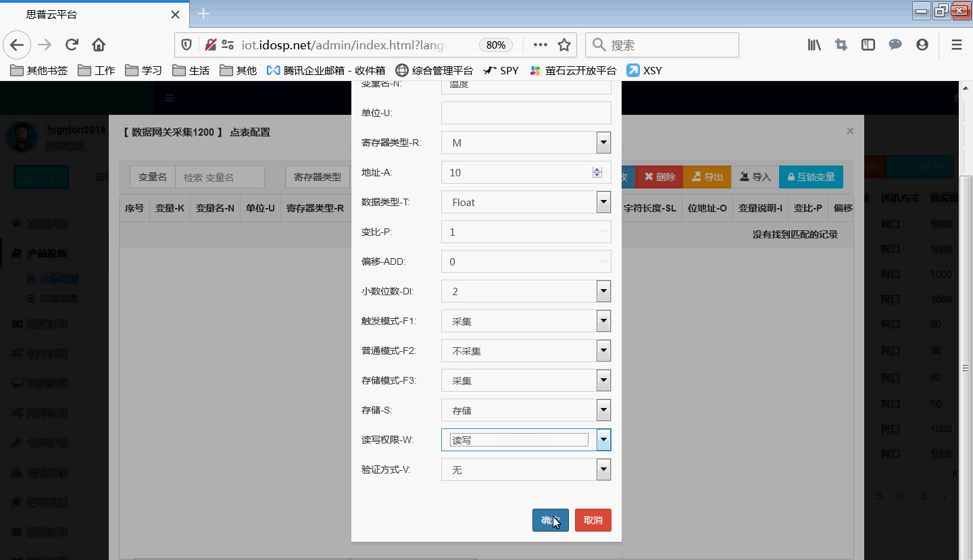Click the 思普云平台 browser tab
973x560 pixels.
[x=95, y=14]
